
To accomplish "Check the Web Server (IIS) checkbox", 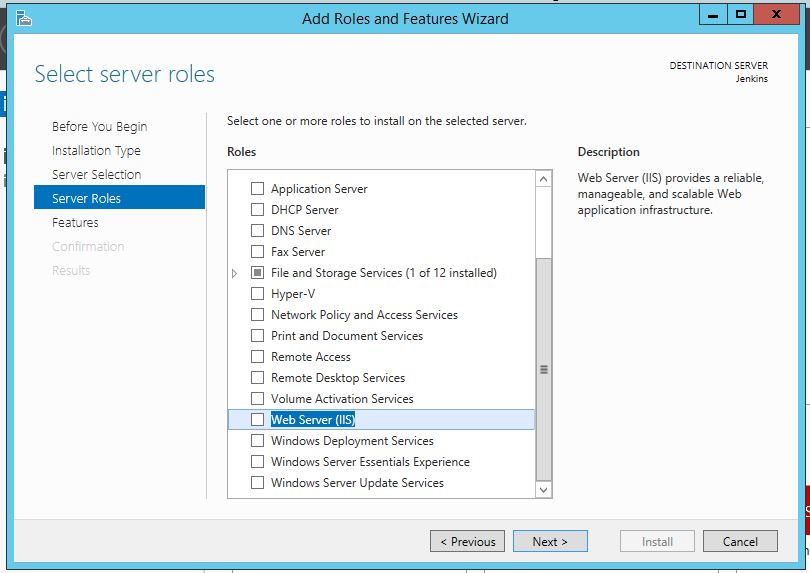I will [x=258, y=420].
